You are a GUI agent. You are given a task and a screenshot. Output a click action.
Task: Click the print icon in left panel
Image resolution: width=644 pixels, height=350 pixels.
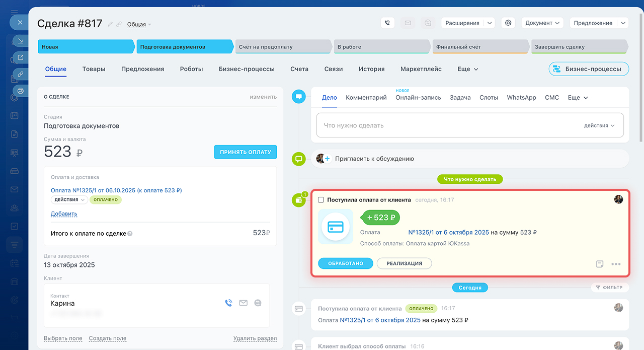point(21,91)
